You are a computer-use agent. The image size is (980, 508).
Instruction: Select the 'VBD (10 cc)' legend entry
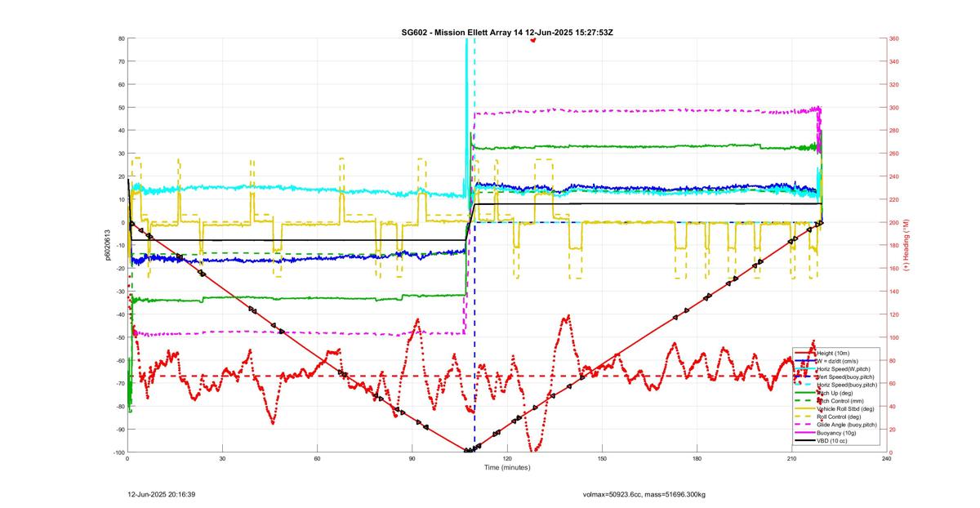tap(832, 441)
